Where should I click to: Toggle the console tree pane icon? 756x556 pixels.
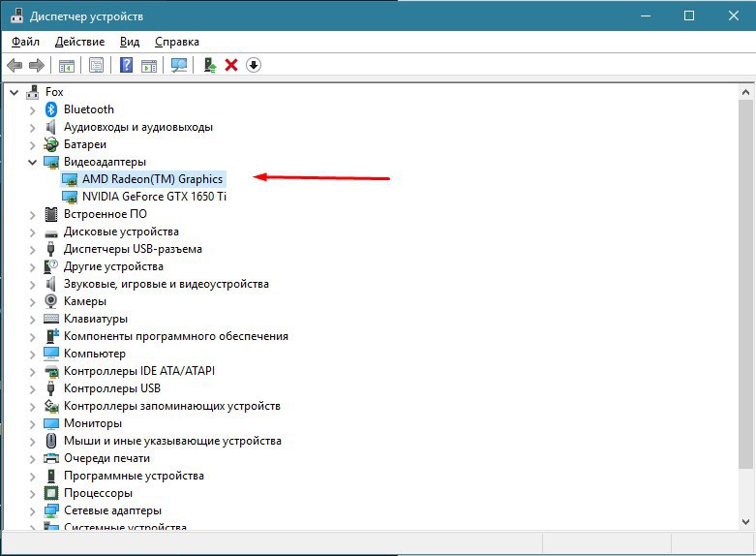67,65
